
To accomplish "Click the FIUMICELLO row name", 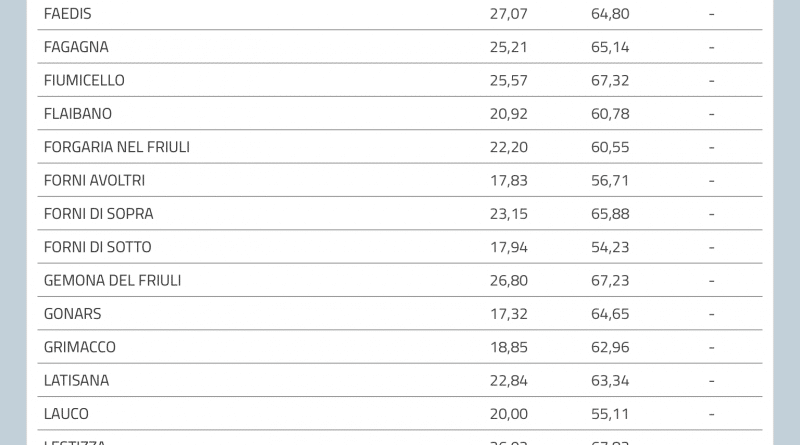I will click(84, 80).
